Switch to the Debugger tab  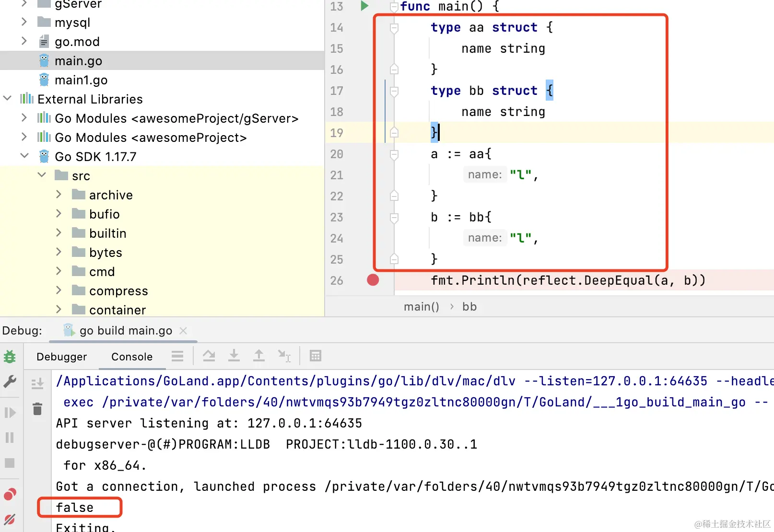click(62, 357)
